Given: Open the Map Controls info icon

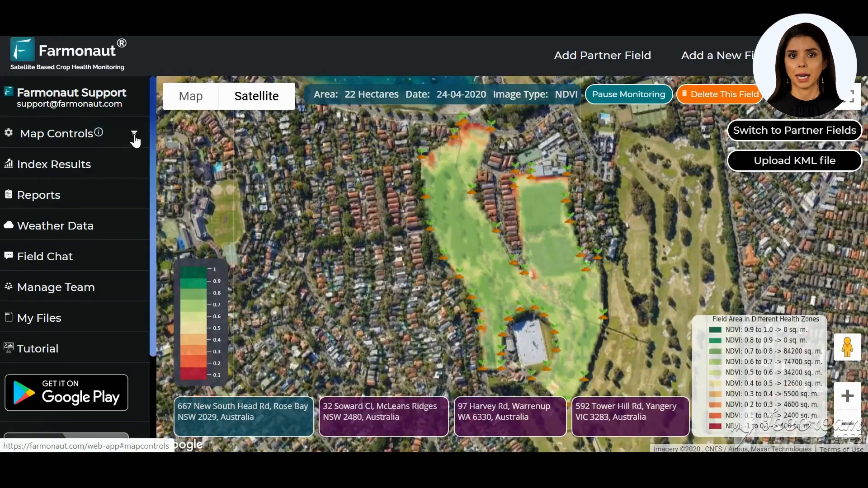Looking at the screenshot, I should click(x=99, y=132).
